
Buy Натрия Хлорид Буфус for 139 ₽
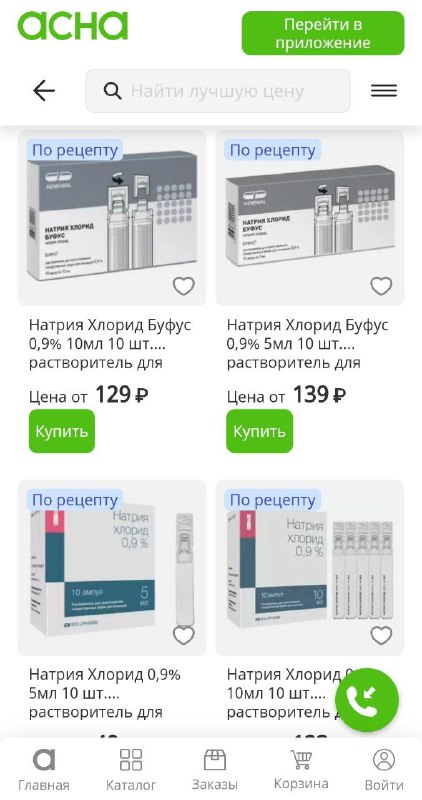pos(260,431)
